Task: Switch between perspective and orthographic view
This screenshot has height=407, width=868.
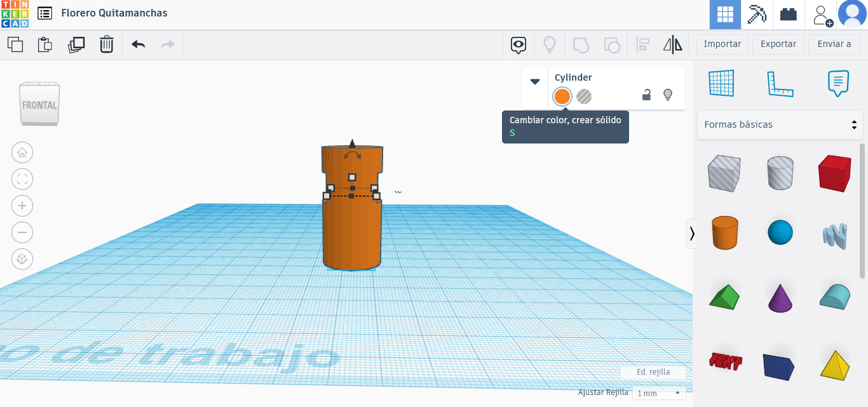Action: pyautogui.click(x=22, y=259)
